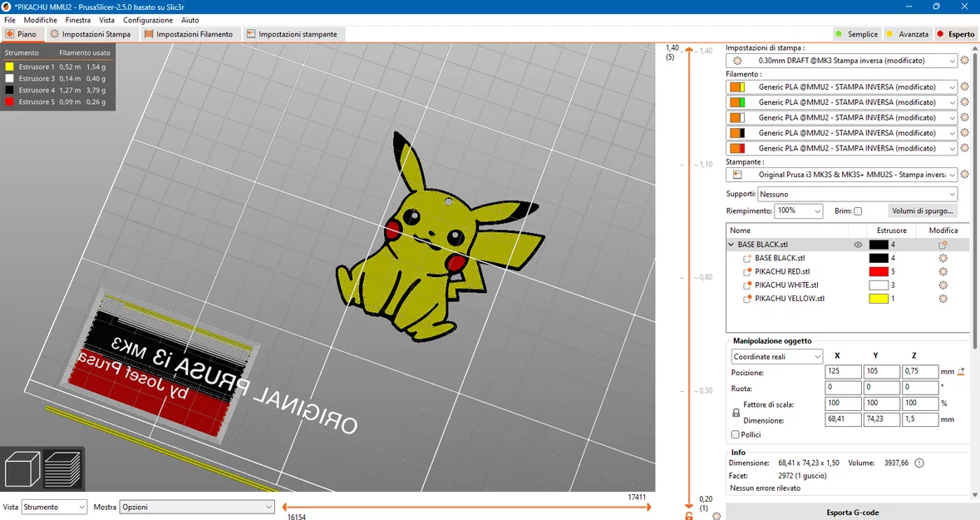Toggle the orange lock on the vertical slider
Image resolution: width=980 pixels, height=520 pixels.
pyautogui.click(x=689, y=516)
